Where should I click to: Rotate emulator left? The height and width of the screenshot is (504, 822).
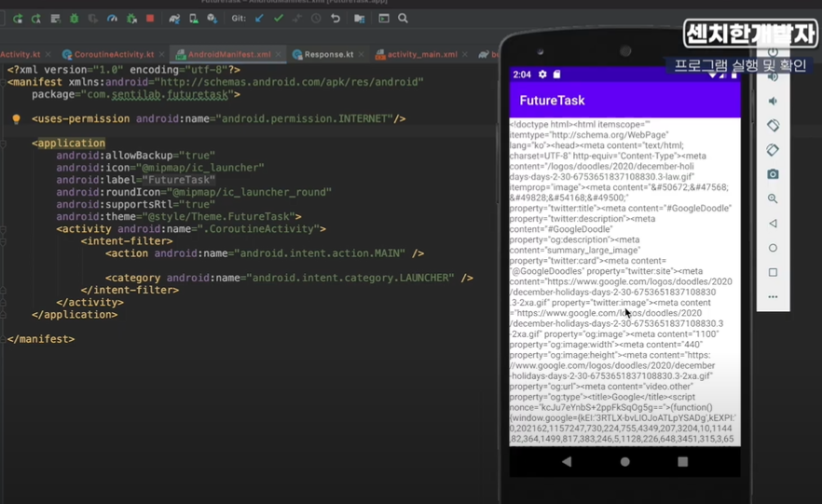click(x=773, y=126)
